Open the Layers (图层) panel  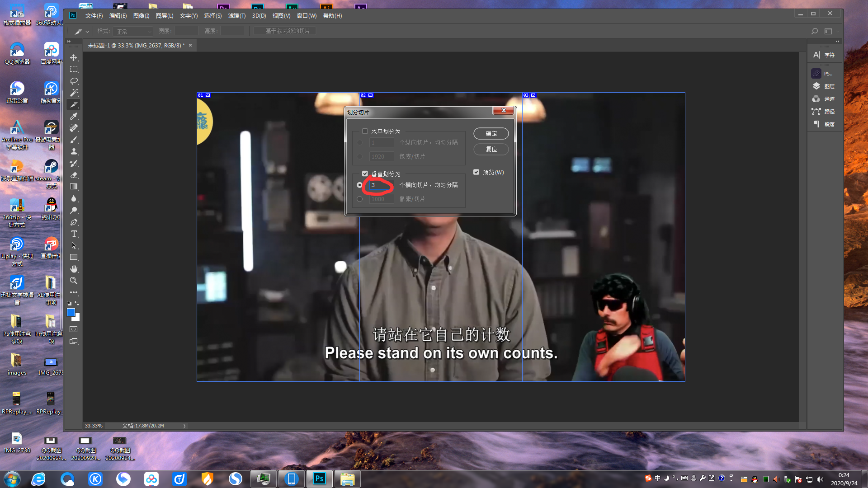(825, 86)
